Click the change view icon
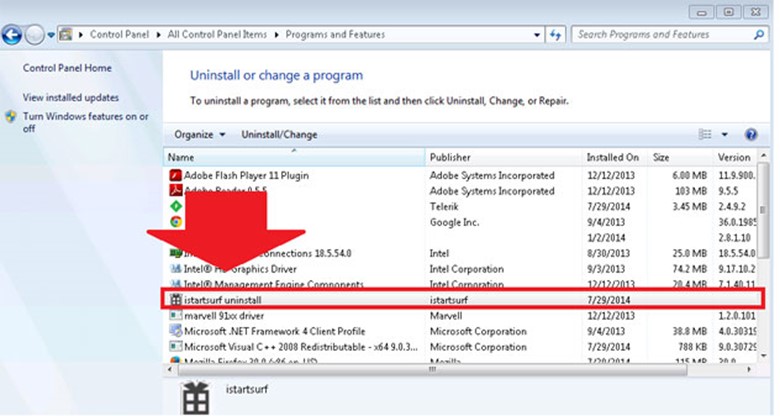Viewport: 780px width, 416px height. 705,134
